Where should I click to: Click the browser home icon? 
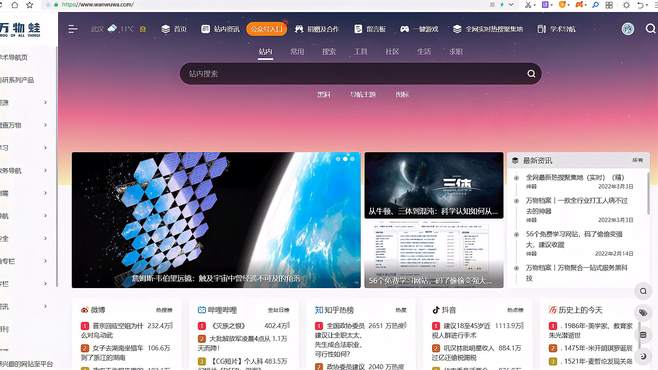[15, 5]
